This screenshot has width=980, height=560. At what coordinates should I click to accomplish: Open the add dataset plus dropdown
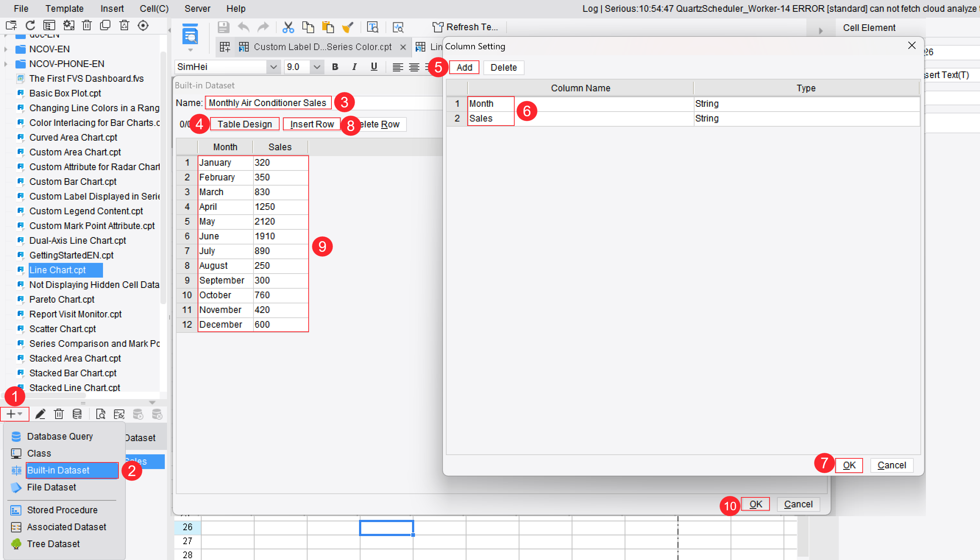(x=15, y=414)
